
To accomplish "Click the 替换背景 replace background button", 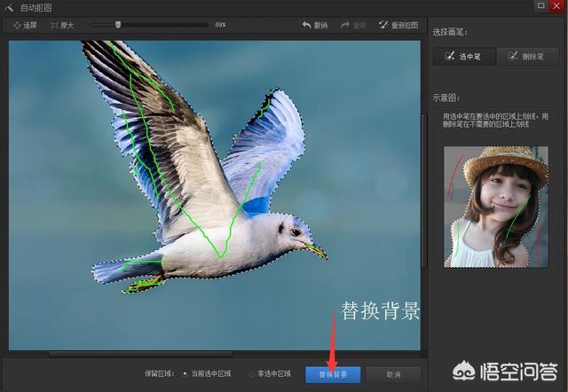I will pos(333,374).
